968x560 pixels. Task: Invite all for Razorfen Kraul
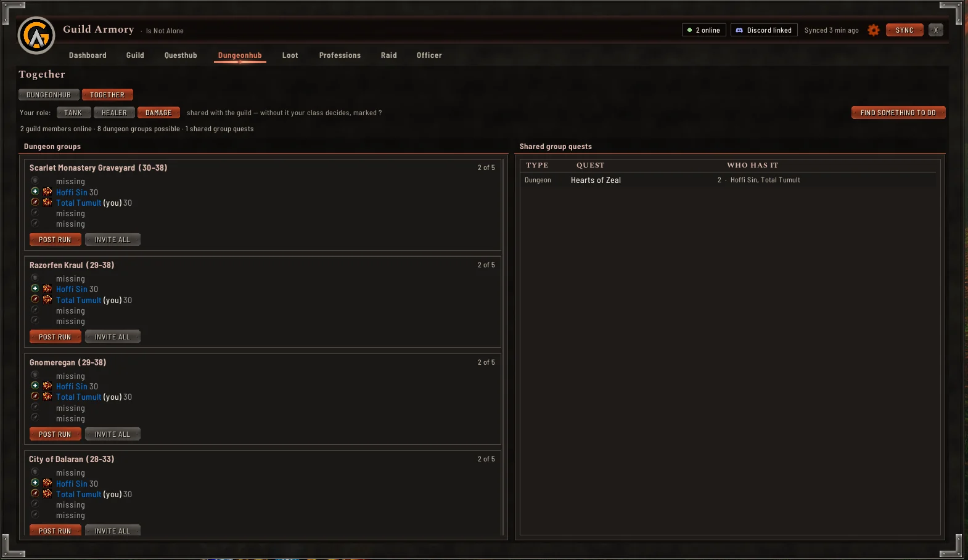113,337
